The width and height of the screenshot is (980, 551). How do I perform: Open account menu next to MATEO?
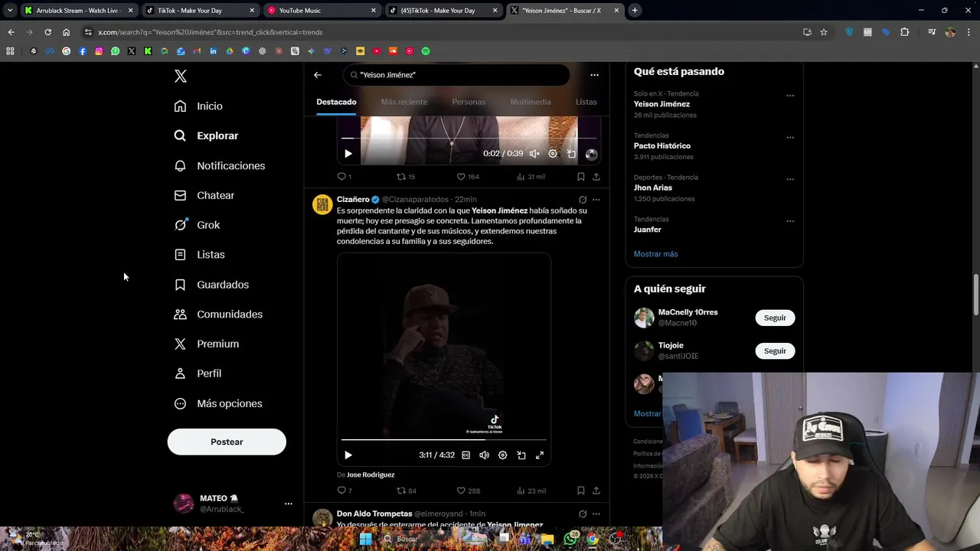pyautogui.click(x=289, y=504)
